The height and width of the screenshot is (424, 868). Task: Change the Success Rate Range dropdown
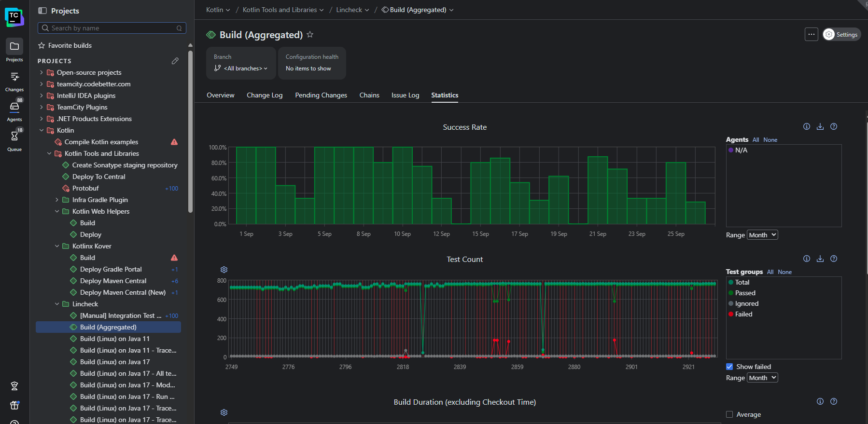(762, 235)
